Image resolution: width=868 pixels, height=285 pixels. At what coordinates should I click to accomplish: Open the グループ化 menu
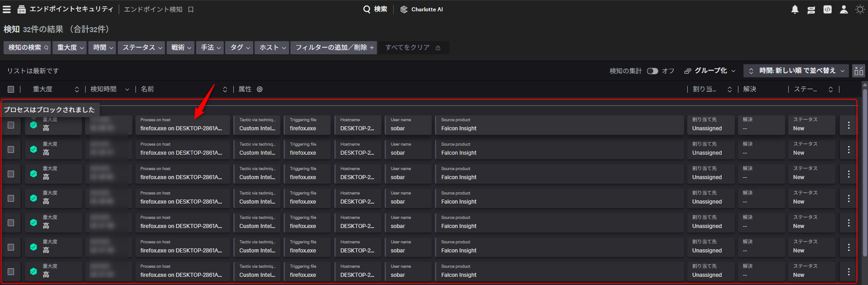tap(710, 71)
